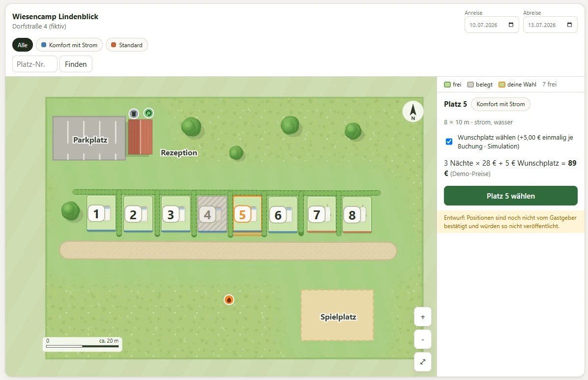Click the trash bin icon near Rezeption
Image resolution: width=588 pixels, height=380 pixels.
(134, 113)
